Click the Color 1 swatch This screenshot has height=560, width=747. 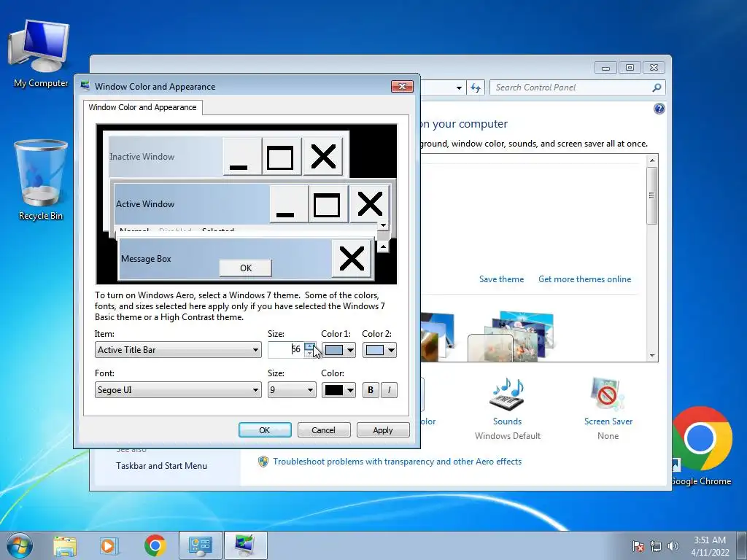pyautogui.click(x=334, y=351)
